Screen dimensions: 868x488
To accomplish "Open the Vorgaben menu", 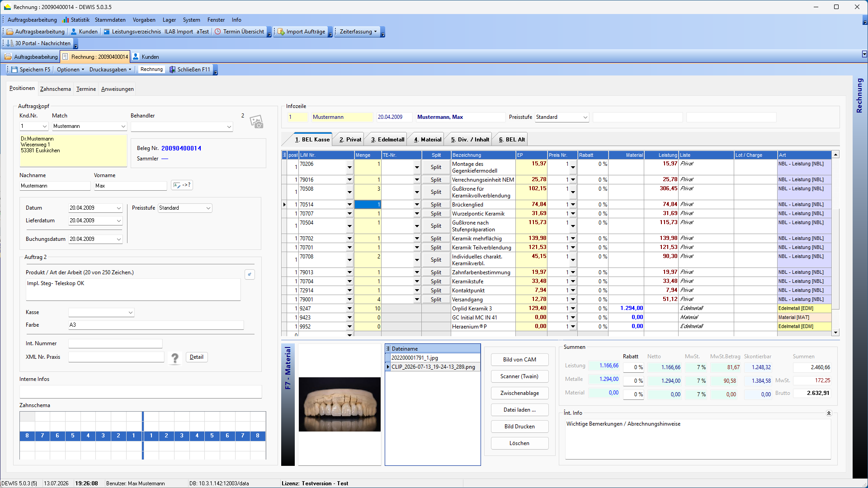I will [144, 20].
